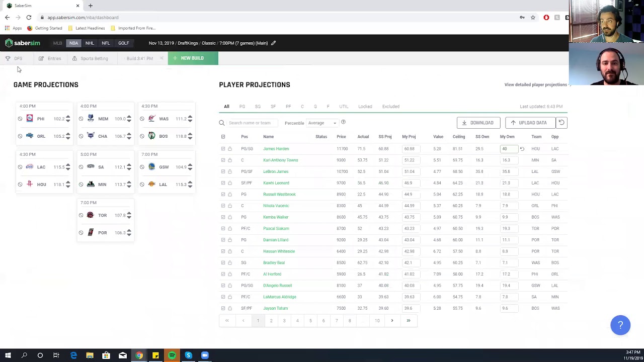Open the Entries tab
The height and width of the screenshot is (362, 644).
point(50,58)
